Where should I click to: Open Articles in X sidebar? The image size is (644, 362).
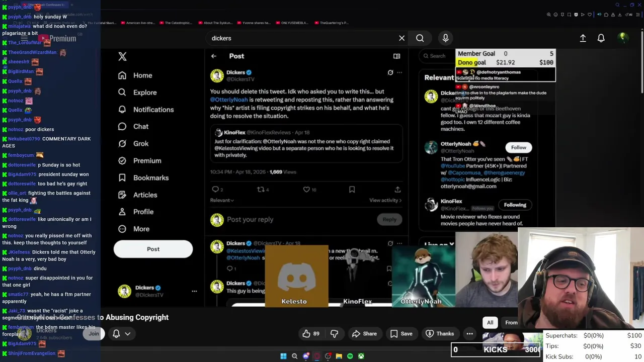tap(137, 195)
